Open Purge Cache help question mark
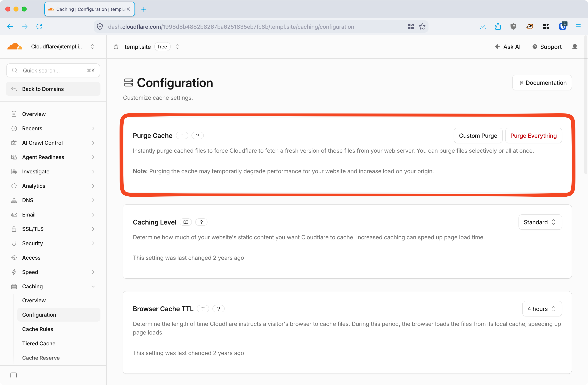Viewport: 588px width, 385px height. coord(198,135)
